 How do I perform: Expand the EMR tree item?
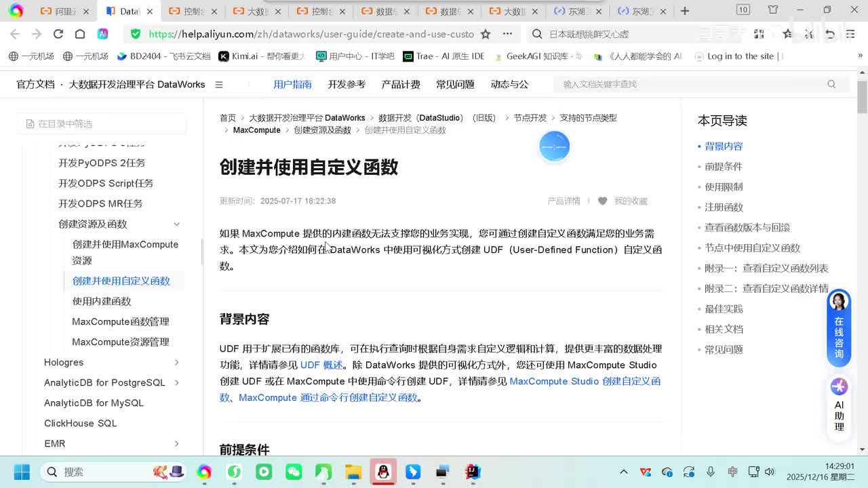tap(176, 444)
